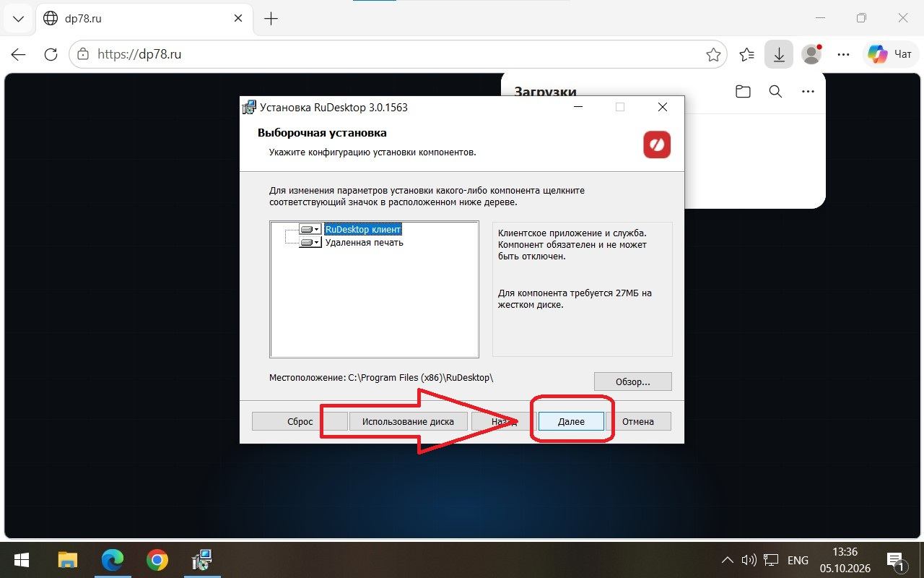Open the downloads folder from Загрузки panel
Screen dimensions: 924x578
(x=743, y=92)
